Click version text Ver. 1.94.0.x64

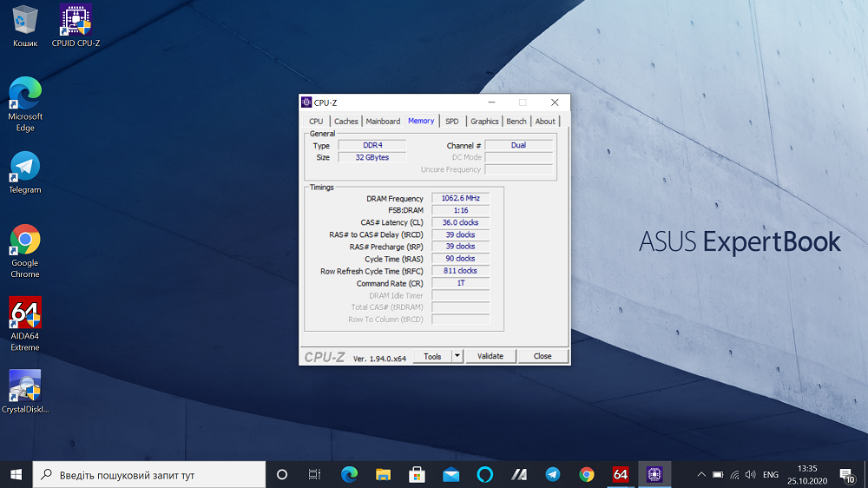tap(380, 359)
